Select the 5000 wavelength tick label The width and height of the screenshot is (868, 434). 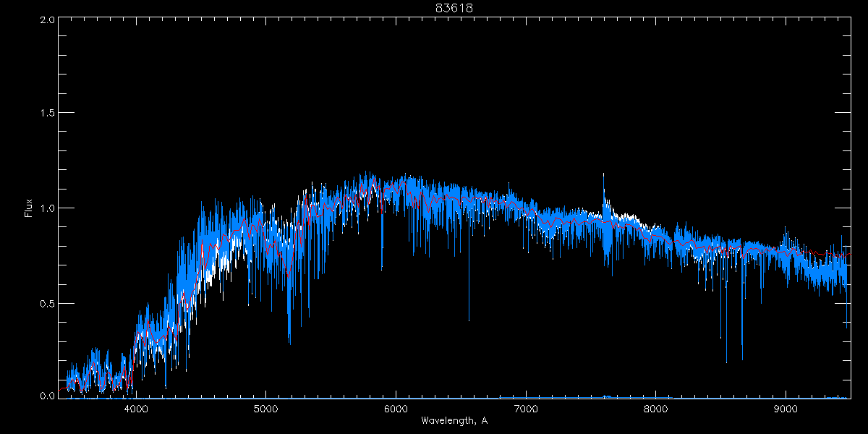265,409
